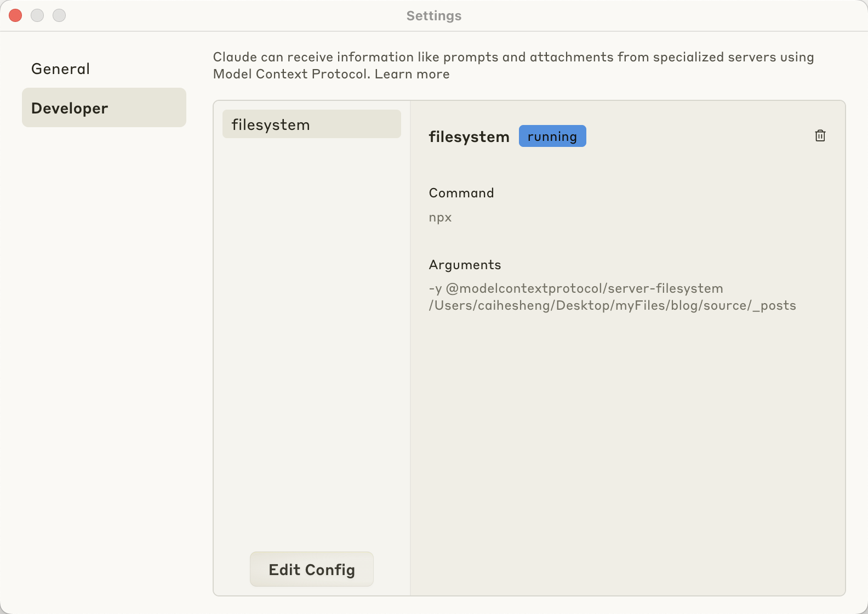868x614 pixels.
Task: Click the bold filesystem heading in details
Action: tap(469, 137)
